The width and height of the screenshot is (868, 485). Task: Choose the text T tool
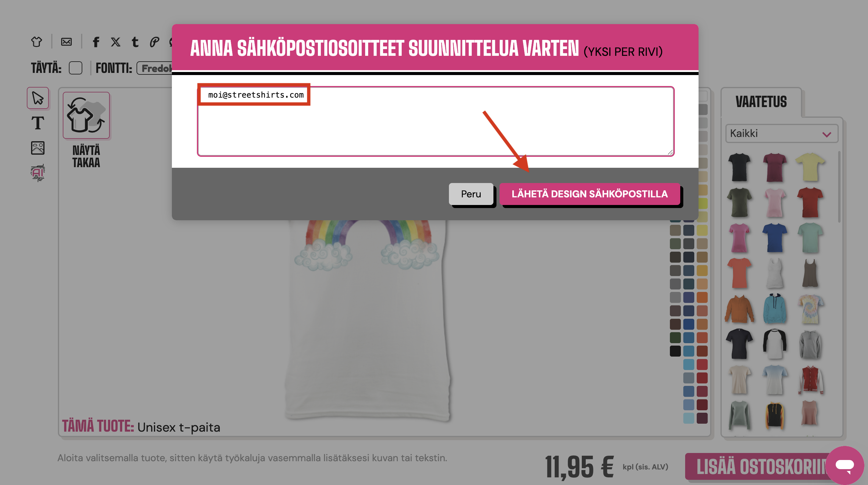click(38, 123)
